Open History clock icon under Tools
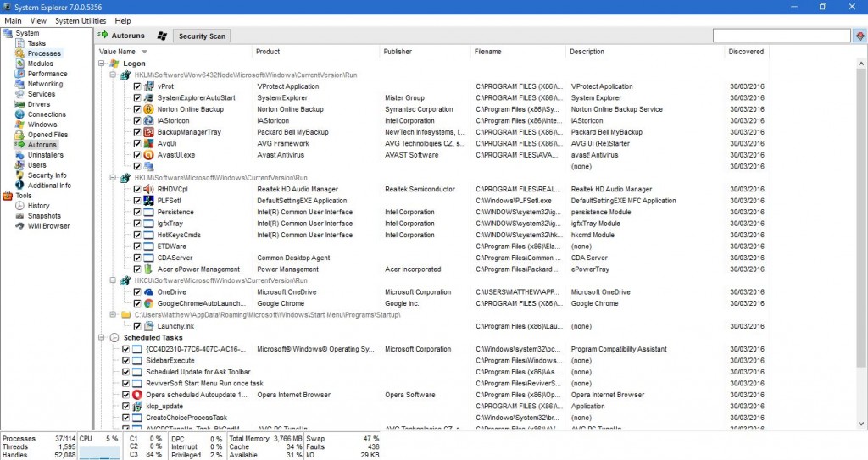Screen dimensions: 868x460 tap(19, 206)
